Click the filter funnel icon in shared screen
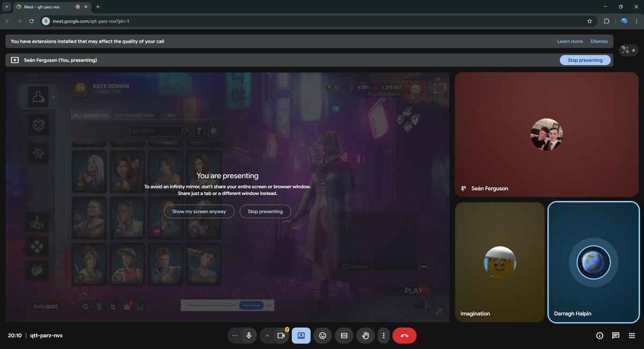The width and height of the screenshot is (644, 349). pos(199,130)
